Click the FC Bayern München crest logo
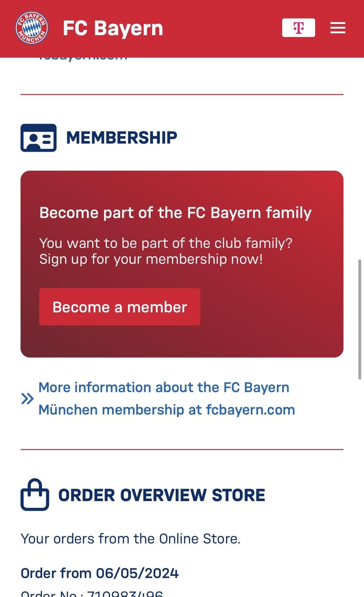Screen dimensions: 364x597 click(x=32, y=28)
